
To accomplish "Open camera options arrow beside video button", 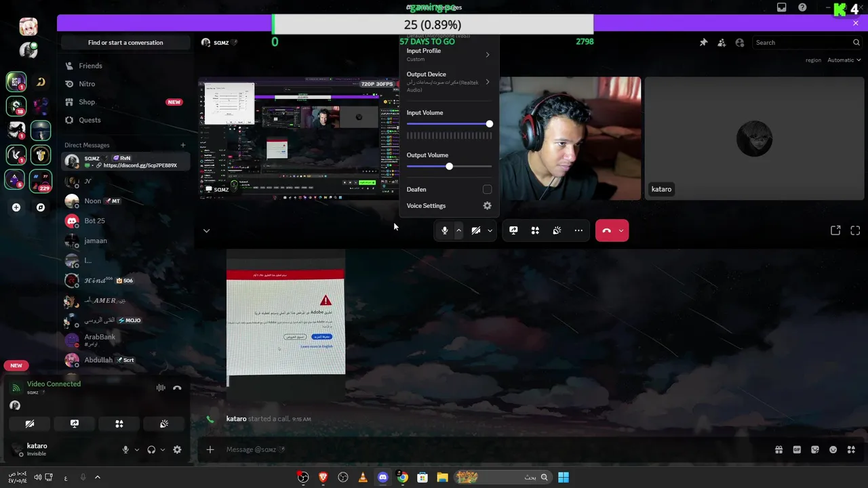I will point(490,230).
